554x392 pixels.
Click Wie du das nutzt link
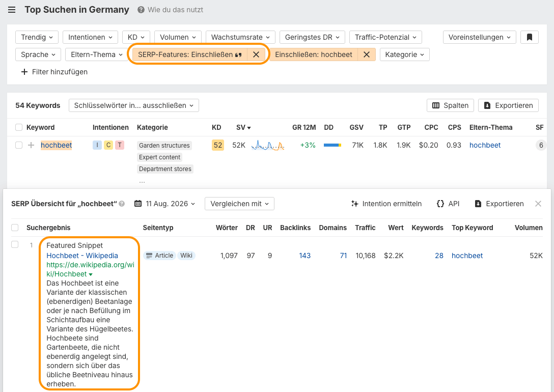tap(175, 10)
